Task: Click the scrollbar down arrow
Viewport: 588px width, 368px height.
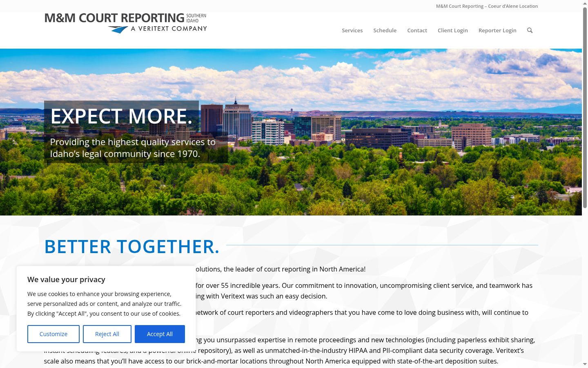Action: click(x=585, y=364)
